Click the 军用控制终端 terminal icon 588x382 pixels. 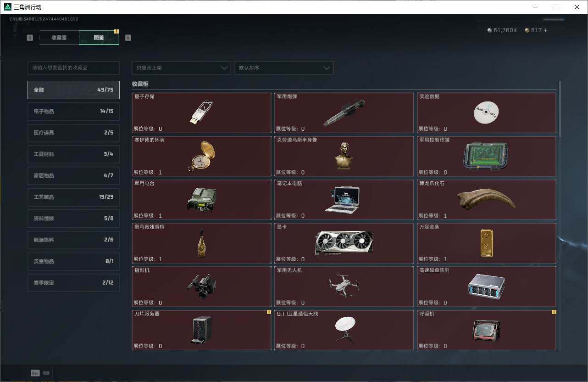click(x=486, y=157)
